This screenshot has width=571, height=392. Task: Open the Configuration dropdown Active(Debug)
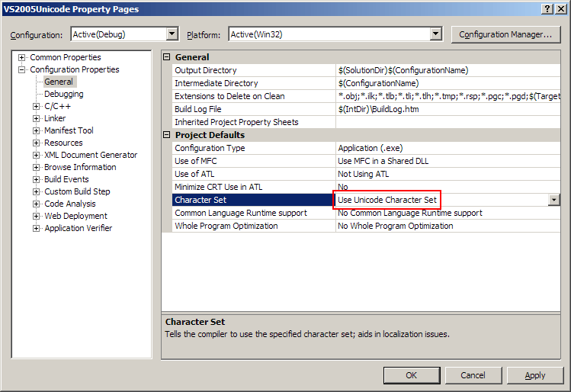(x=172, y=34)
